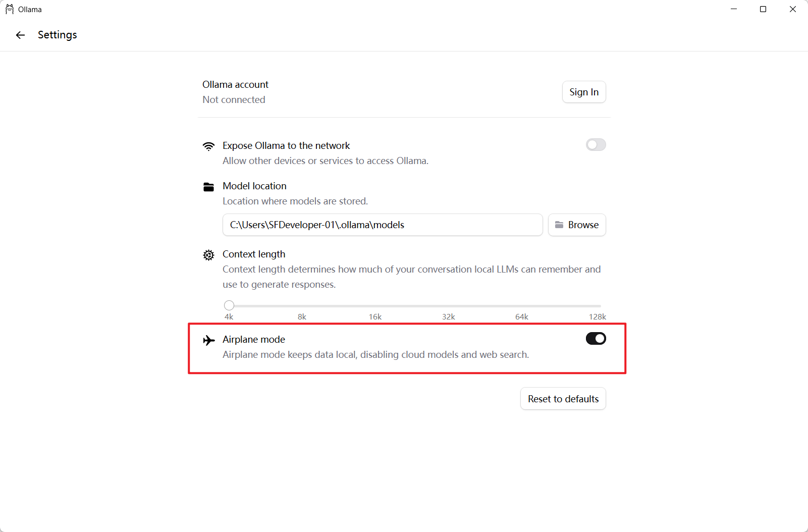Click the Browse button for model location
Image resolution: width=808 pixels, height=532 pixels.
577,225
